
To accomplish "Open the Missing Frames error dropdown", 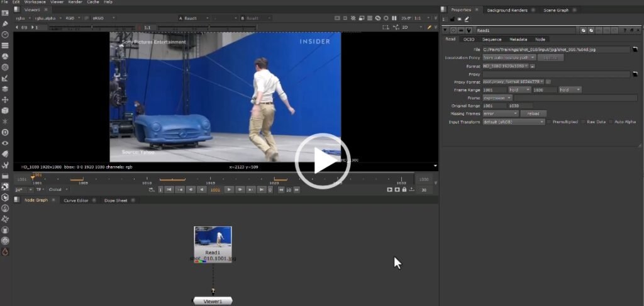I will (x=501, y=113).
